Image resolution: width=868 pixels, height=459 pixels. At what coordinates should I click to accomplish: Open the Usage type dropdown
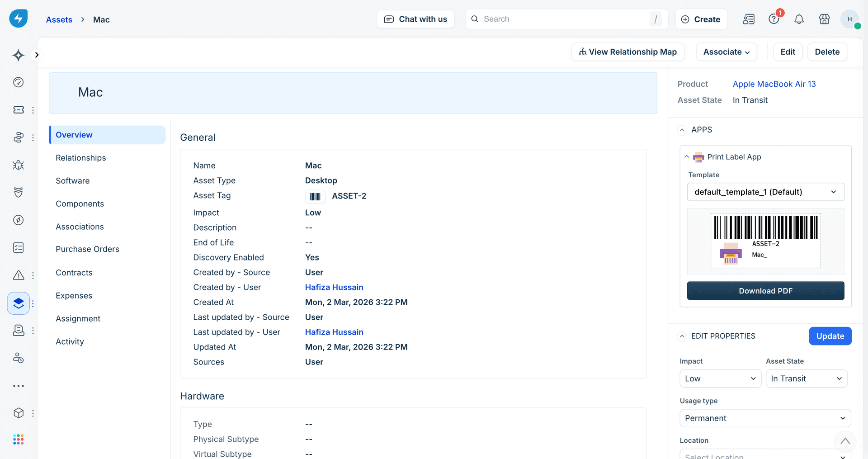(765, 418)
